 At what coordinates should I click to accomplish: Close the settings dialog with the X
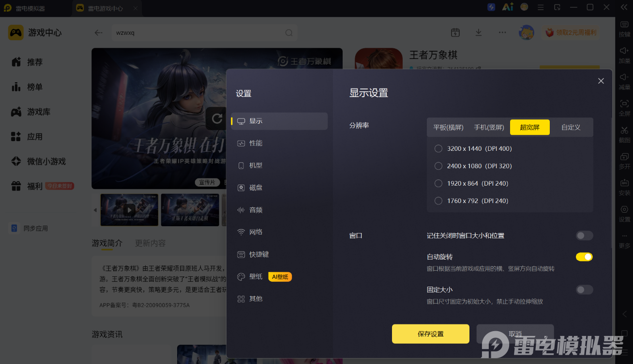(x=601, y=81)
